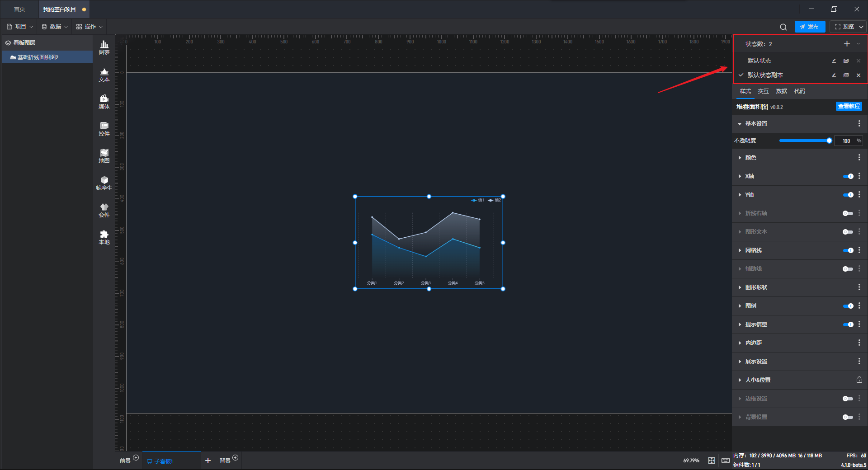Image resolution: width=868 pixels, height=470 pixels.
Task: Open more options for 基本设置
Action: pos(859,124)
